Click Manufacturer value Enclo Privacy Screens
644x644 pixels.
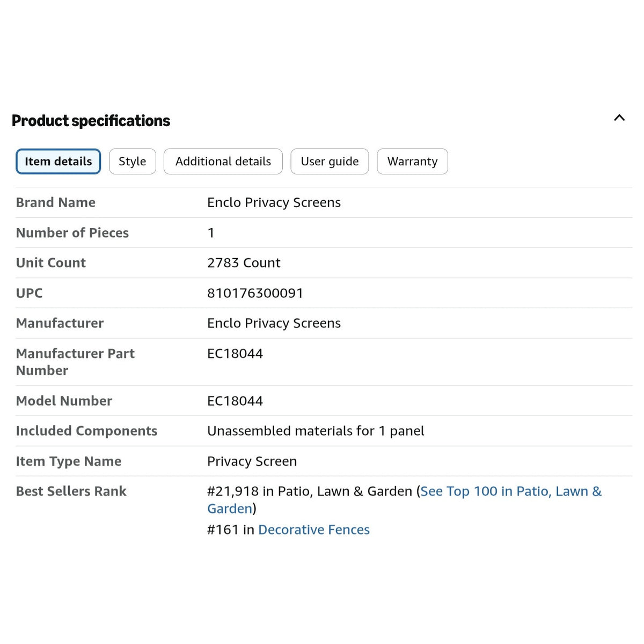point(274,323)
